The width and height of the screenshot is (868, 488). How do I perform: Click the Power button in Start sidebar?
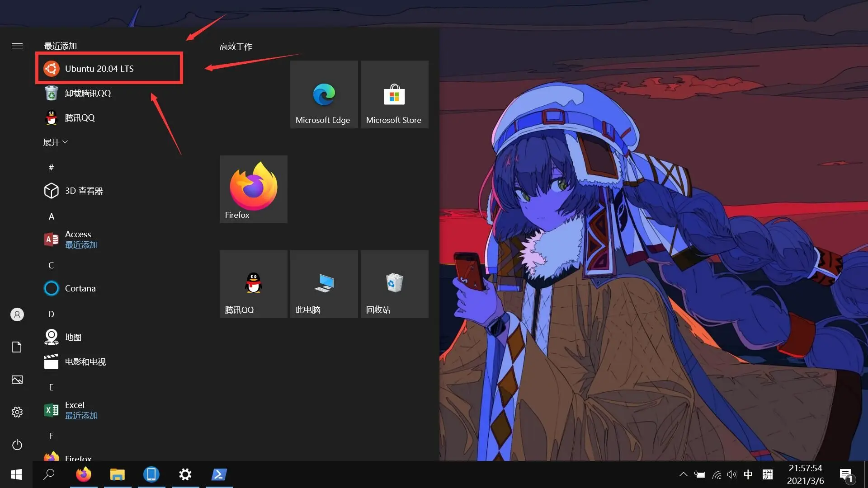[17, 445]
